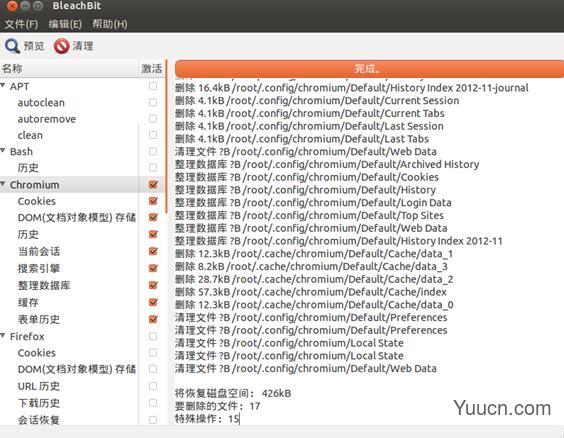Enable the URL 历史 checkbox
This screenshot has width=564, height=438.
[153, 386]
